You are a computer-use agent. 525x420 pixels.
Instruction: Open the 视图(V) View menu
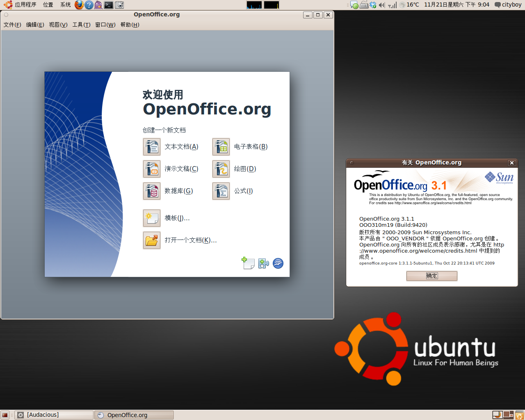[x=58, y=25]
